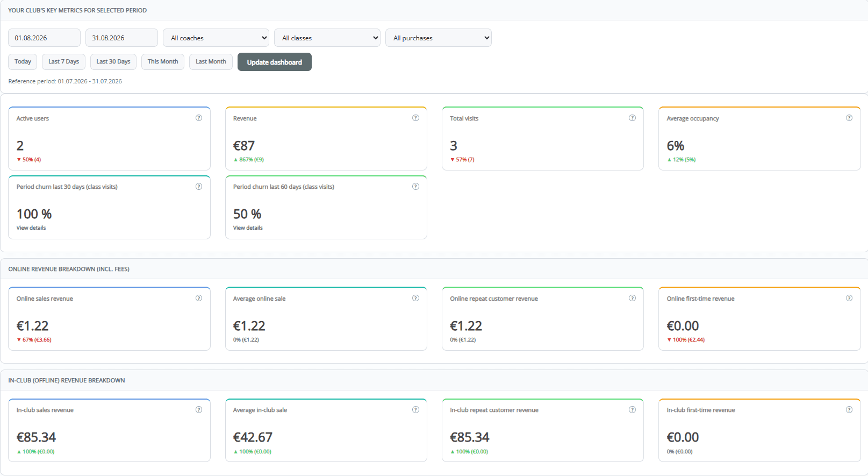
Task: Choose the Last 30 Days range
Action: click(x=113, y=62)
